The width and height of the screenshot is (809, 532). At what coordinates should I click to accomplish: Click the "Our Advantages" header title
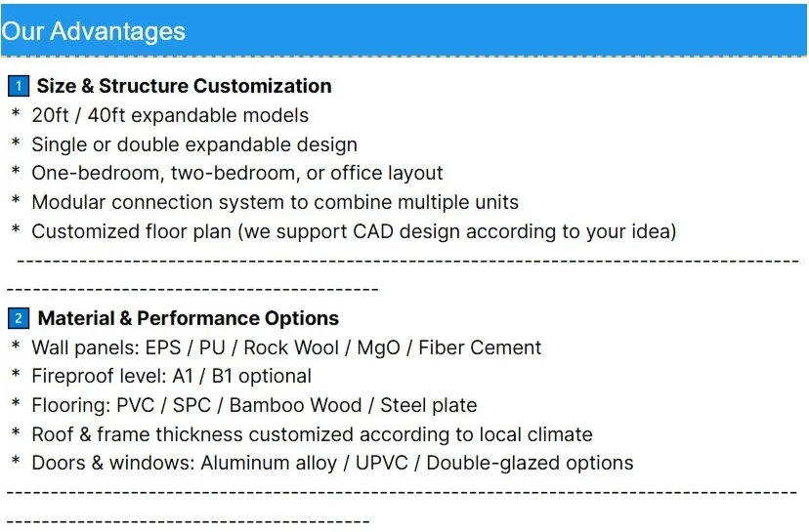tap(94, 31)
